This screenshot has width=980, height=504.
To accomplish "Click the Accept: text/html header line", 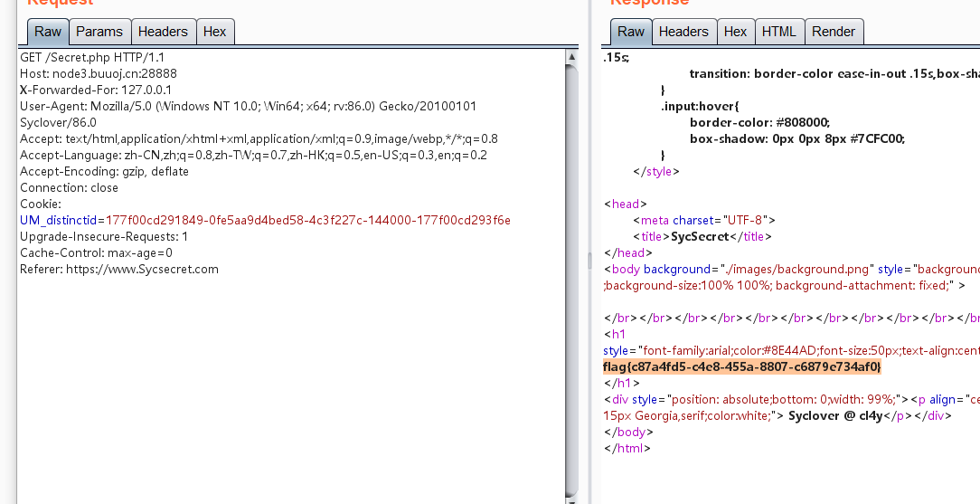I will pyautogui.click(x=259, y=138).
